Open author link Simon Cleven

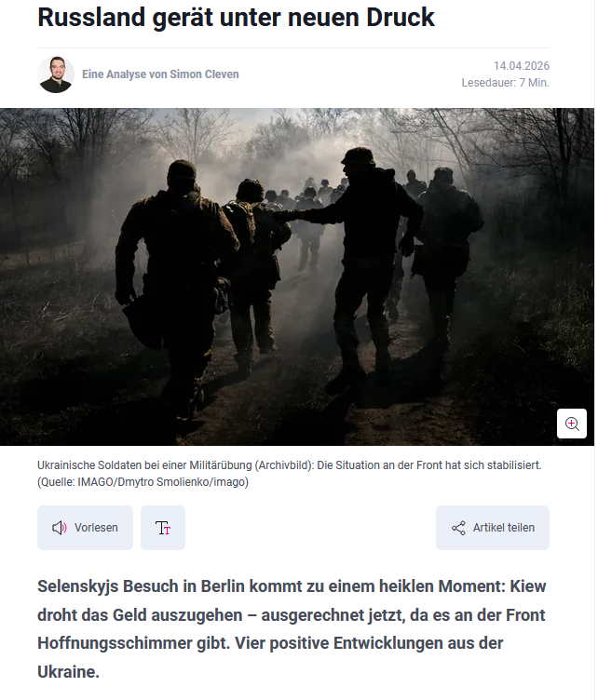click(x=204, y=74)
